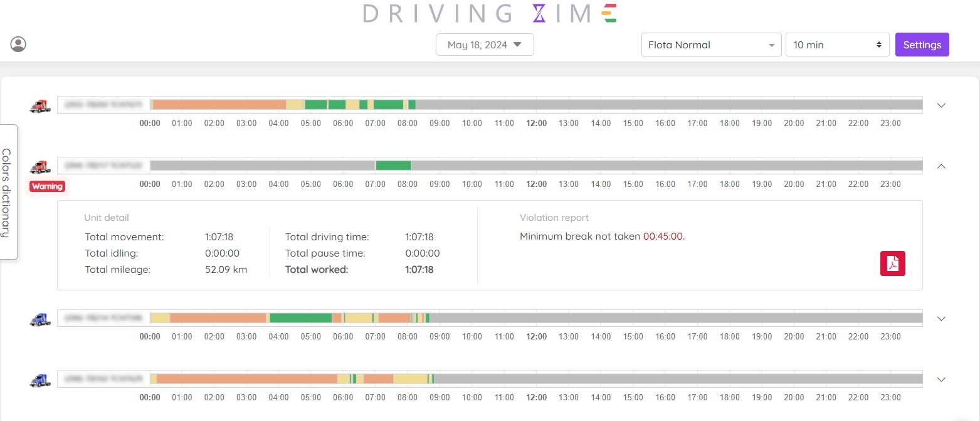Click the blue truck icon of the third vehicle

click(40, 319)
